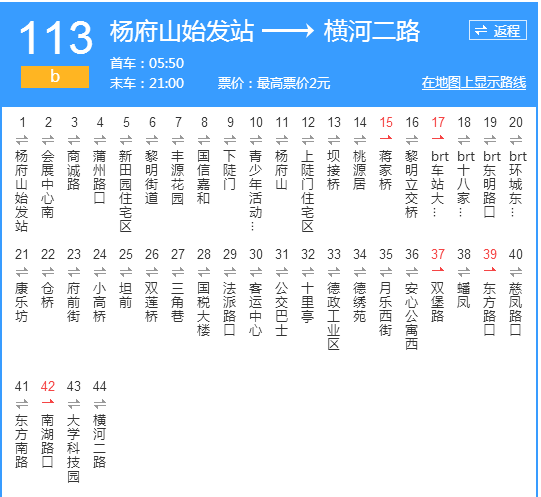
Task: Select stop 41 东方南路
Action: [x=22, y=441]
